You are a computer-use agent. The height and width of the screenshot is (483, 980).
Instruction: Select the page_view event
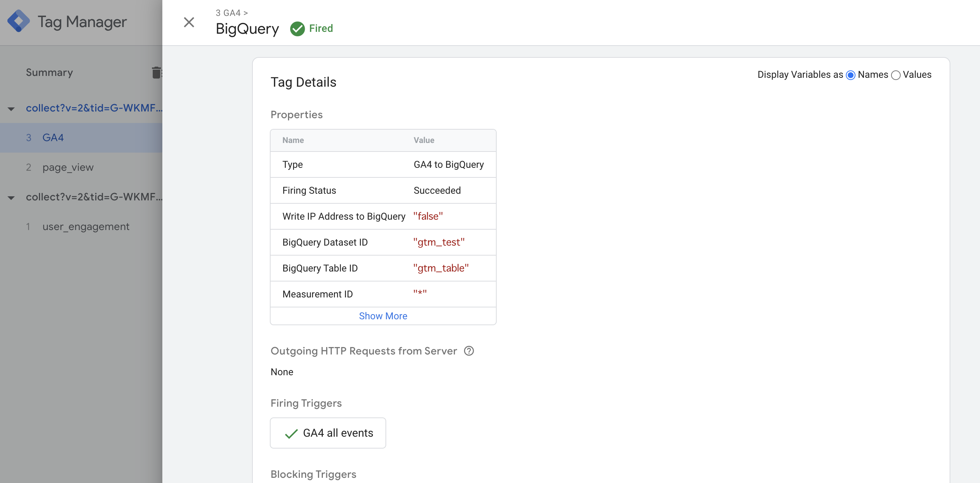point(68,167)
